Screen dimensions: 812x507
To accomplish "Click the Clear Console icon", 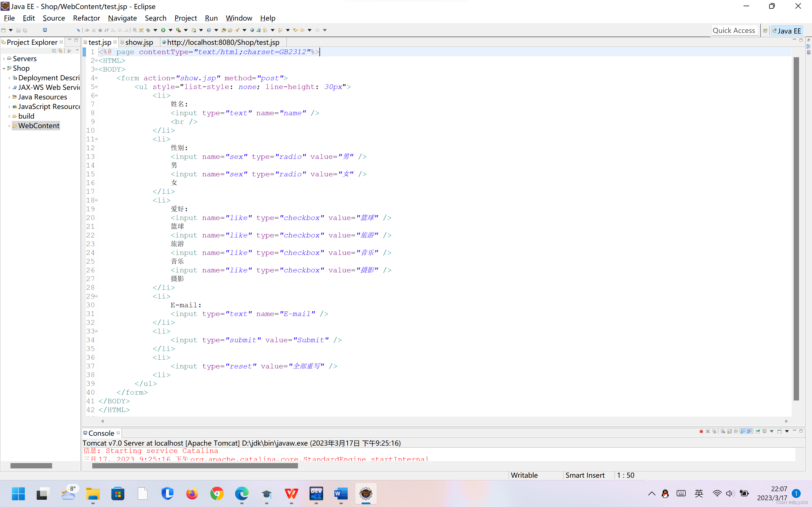I will pos(723,431).
